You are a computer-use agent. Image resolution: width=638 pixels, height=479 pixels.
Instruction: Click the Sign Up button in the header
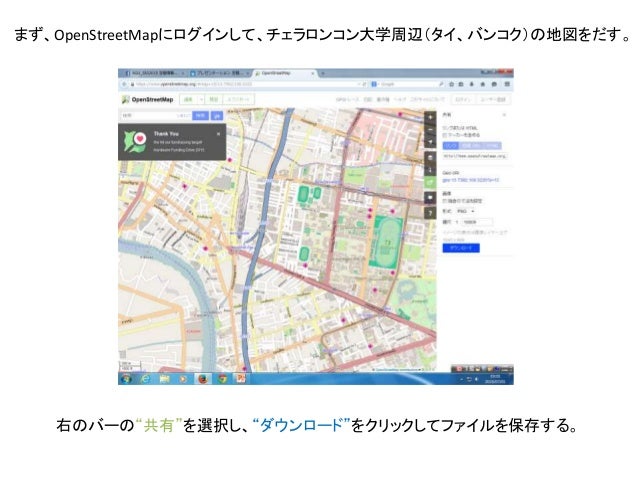[x=493, y=99]
